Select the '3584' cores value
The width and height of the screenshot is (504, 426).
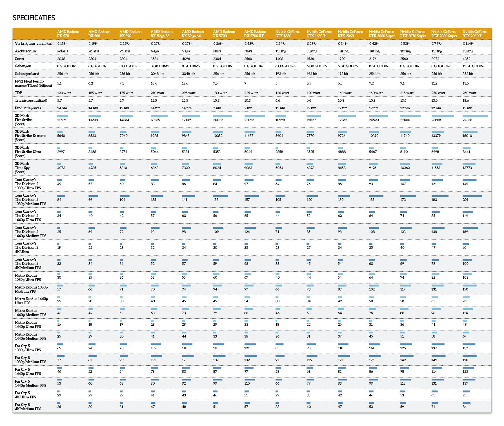point(155,59)
